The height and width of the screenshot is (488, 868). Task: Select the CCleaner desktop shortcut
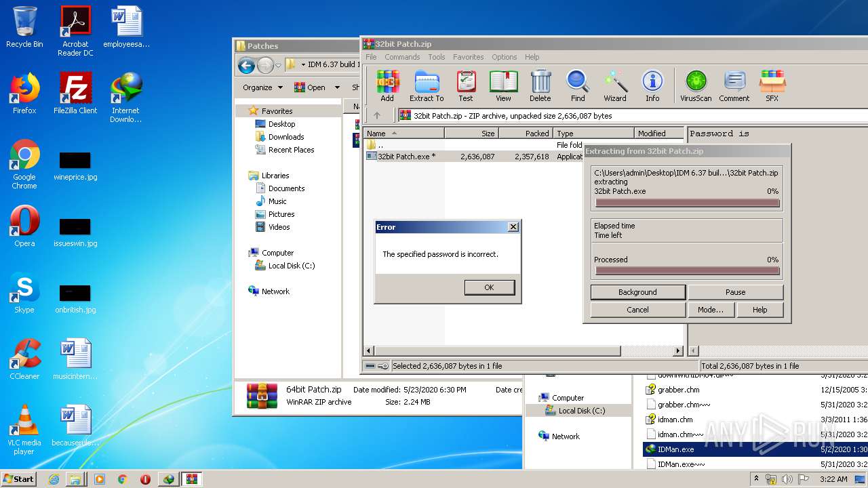[24, 359]
